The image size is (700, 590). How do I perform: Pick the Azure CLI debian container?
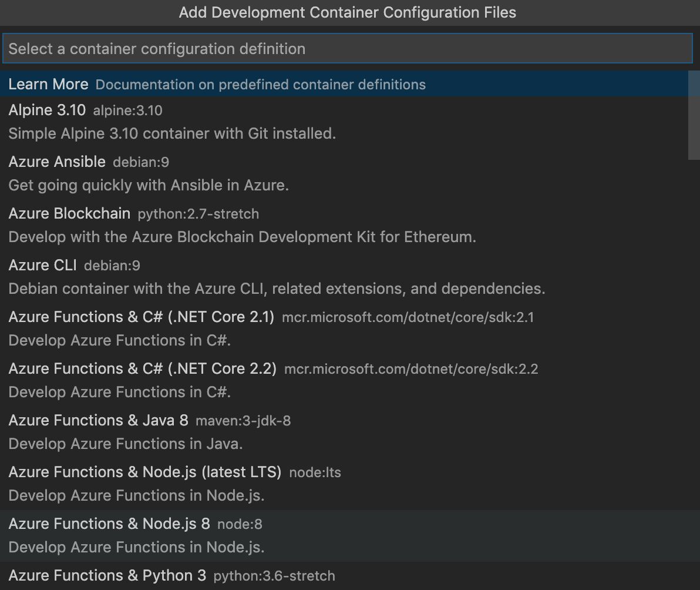pyautogui.click(x=42, y=265)
